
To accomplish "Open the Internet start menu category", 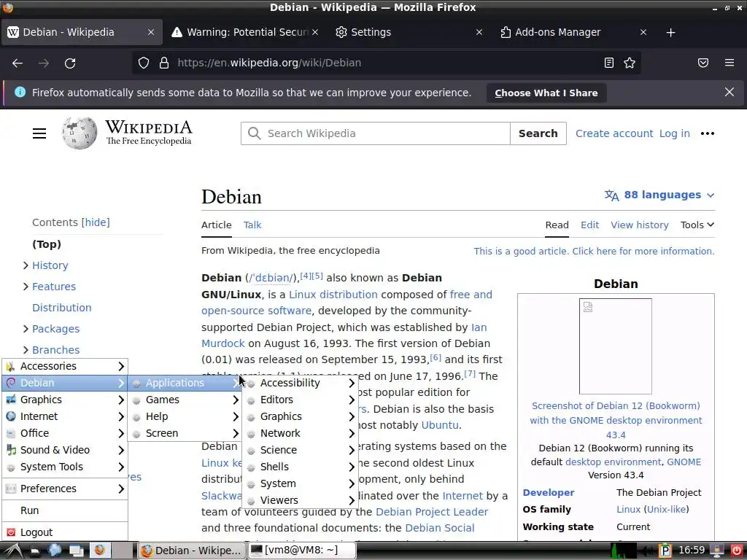I will pos(65,416).
